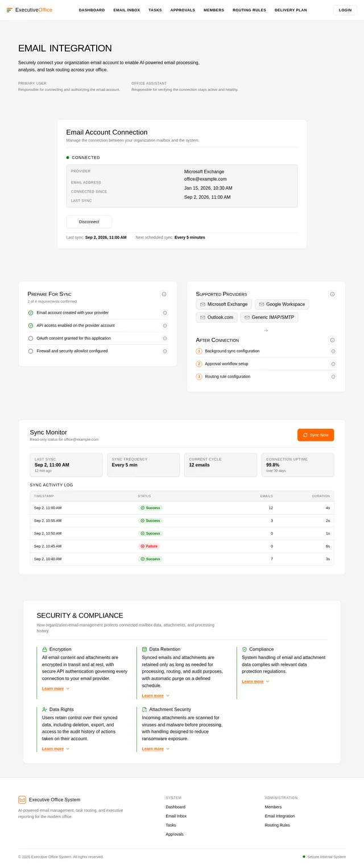Open Routing Rules in the top navigation
Viewport: 364px width, 868px height.
(249, 10)
